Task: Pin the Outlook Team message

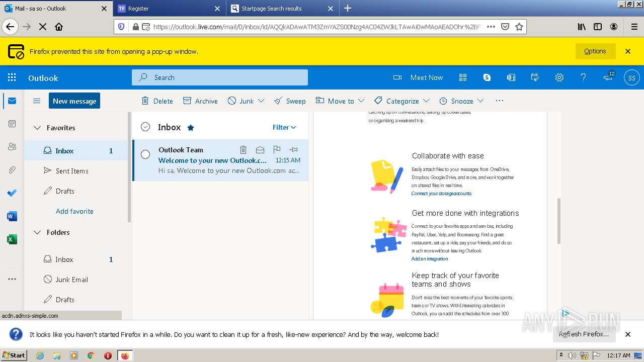Action: pyautogui.click(x=294, y=149)
